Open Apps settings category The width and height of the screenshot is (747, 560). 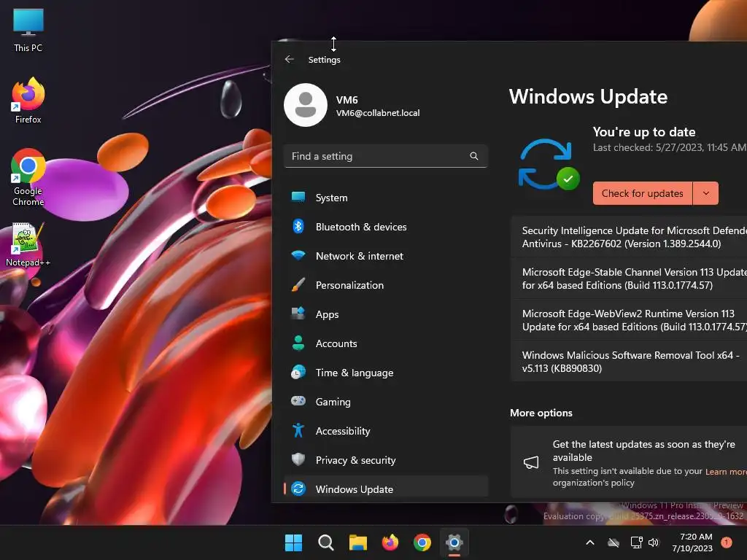386,314
